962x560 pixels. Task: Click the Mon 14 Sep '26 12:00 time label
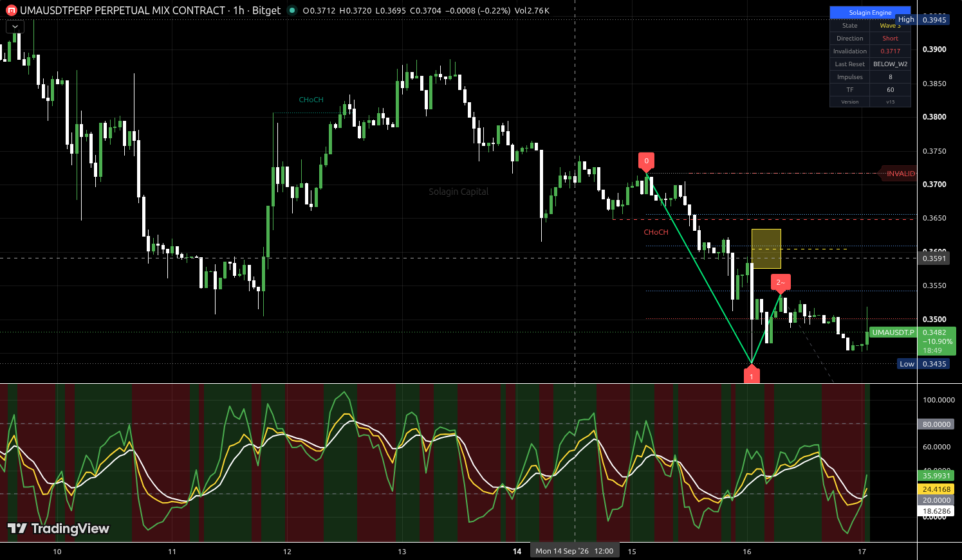pyautogui.click(x=575, y=551)
